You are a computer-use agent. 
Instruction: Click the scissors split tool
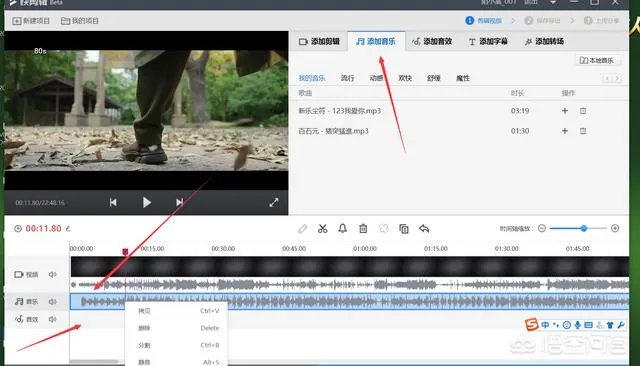click(322, 228)
